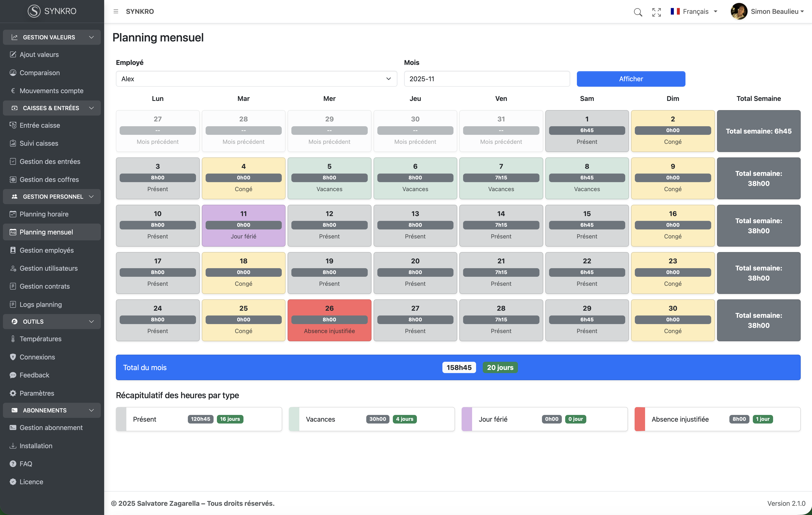
Task: Open the Employé dropdown showing Alex
Action: coord(256,79)
